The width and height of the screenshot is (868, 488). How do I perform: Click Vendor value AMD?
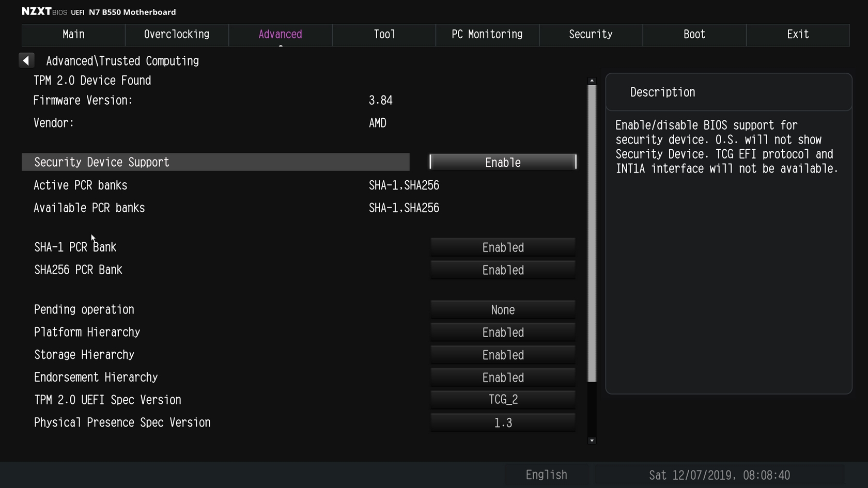pyautogui.click(x=378, y=123)
